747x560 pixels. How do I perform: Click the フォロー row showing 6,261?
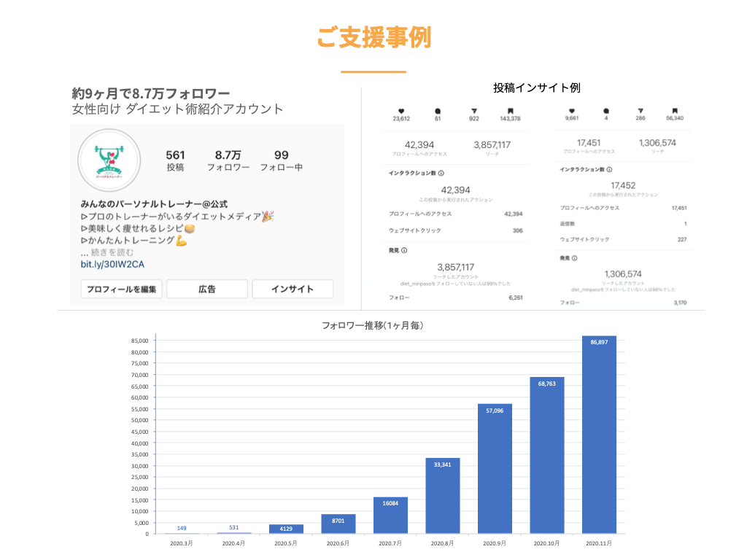coord(456,297)
